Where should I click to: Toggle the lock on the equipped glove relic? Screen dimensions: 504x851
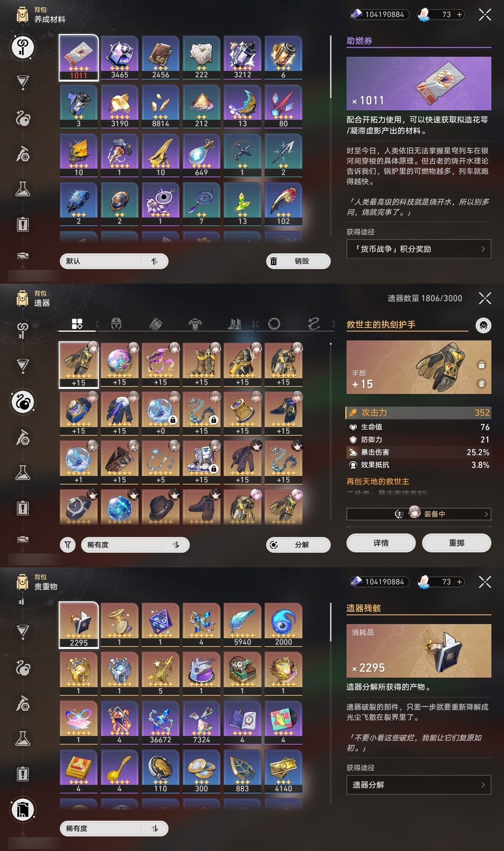pos(481,365)
